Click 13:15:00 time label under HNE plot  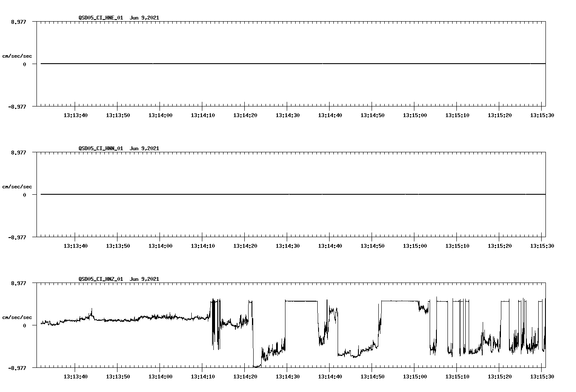click(415, 115)
